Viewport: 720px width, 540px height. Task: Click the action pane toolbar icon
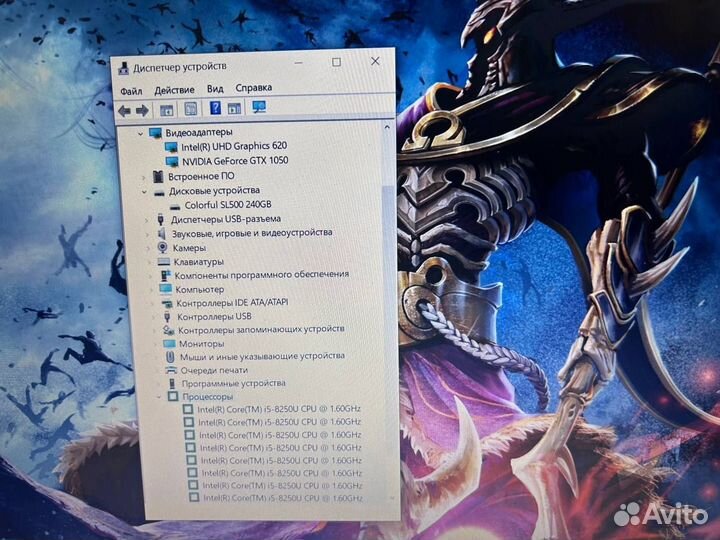(x=234, y=108)
